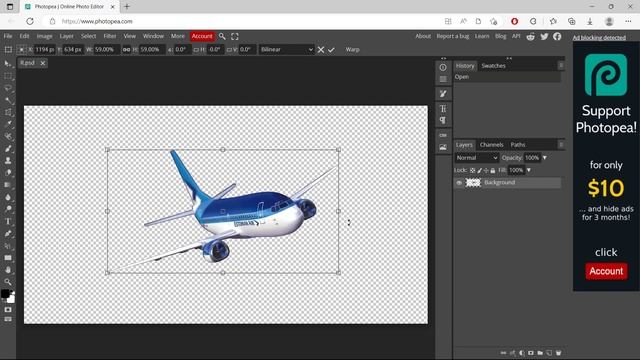Image resolution: width=640 pixels, height=360 pixels.
Task: Select the Brush tool
Action: (x=8, y=149)
